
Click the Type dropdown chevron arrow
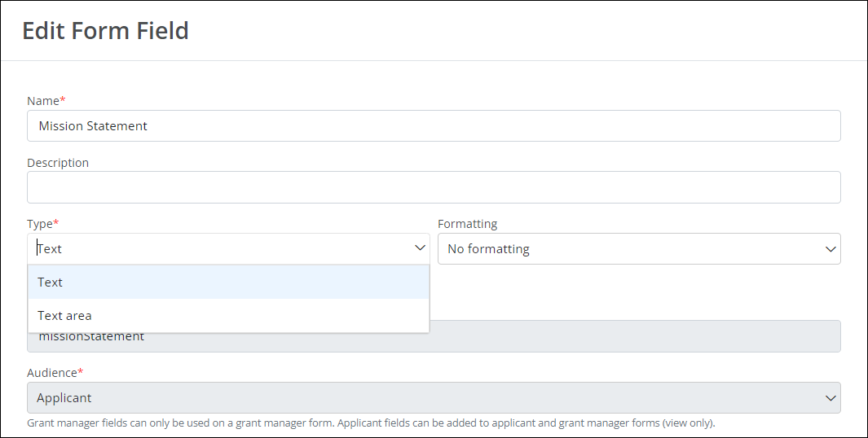(420, 248)
